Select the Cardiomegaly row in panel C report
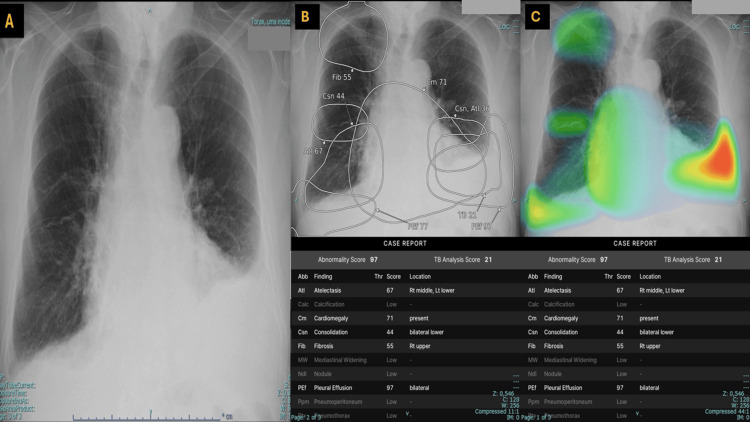The image size is (750, 422). coord(635,318)
